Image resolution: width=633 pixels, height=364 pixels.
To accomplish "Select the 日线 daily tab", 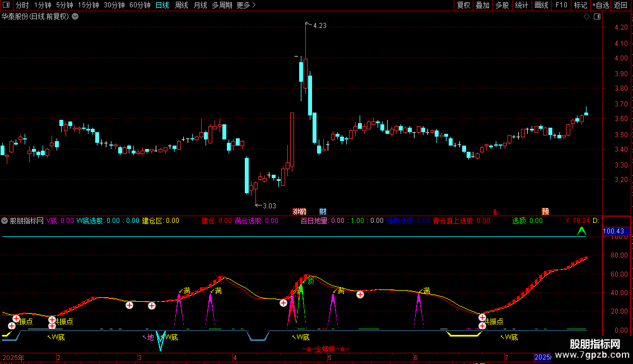I will pos(162,5).
